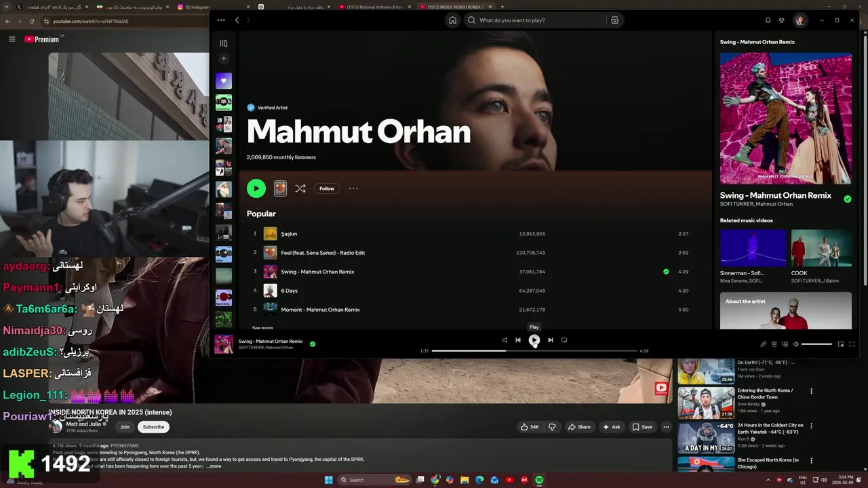Enter Spotify full screen mode
Viewport: 868px width, 488px height.
852,344
